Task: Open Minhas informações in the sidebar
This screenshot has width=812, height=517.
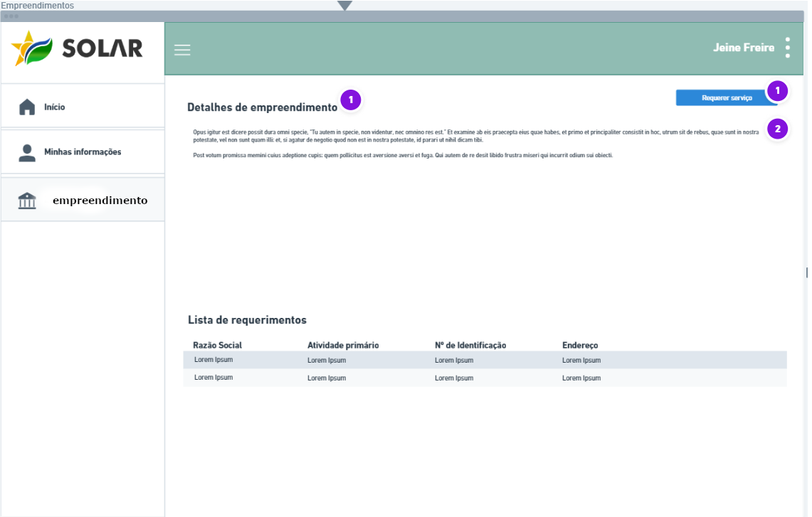Action: tap(83, 151)
